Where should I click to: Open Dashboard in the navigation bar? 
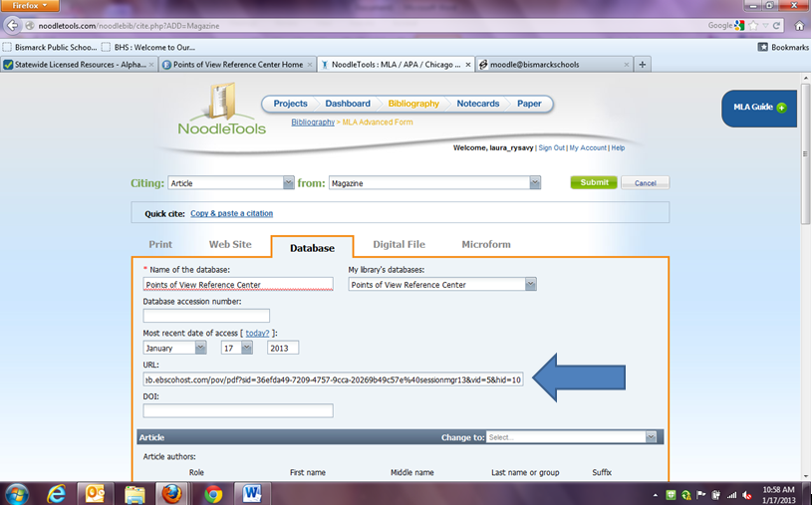(x=348, y=104)
